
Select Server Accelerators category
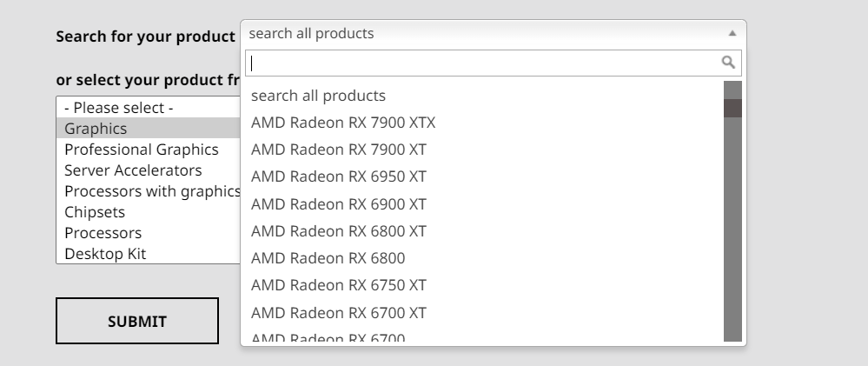click(133, 170)
